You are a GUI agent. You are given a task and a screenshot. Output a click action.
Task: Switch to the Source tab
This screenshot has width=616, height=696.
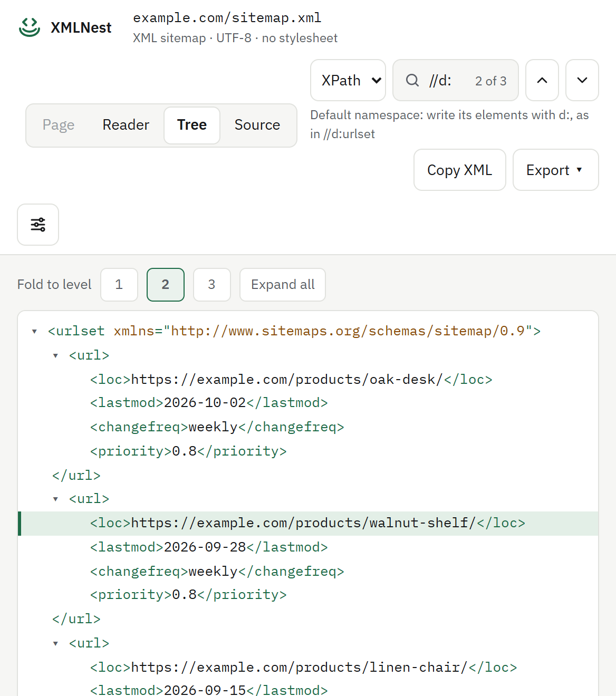click(x=257, y=125)
